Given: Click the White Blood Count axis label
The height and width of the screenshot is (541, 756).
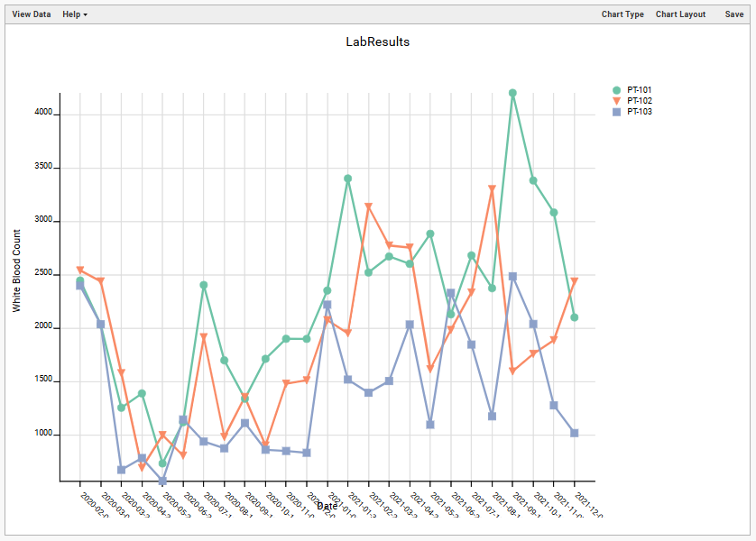Looking at the screenshot, I should pos(16,270).
